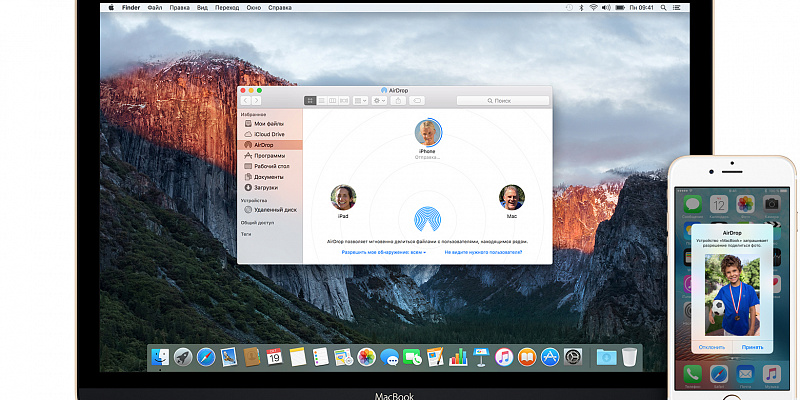Open the 'Файл' menu in menu bar

155,8
